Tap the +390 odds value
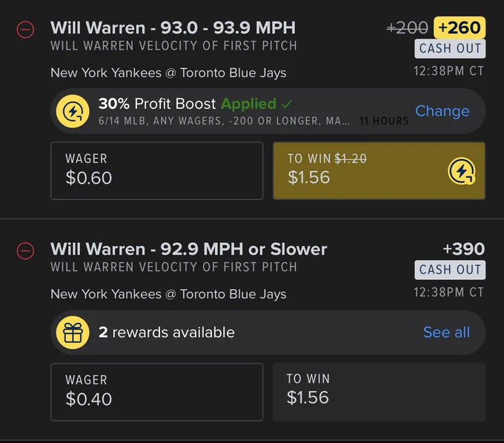Viewport: 504px width, 443px height. point(463,249)
